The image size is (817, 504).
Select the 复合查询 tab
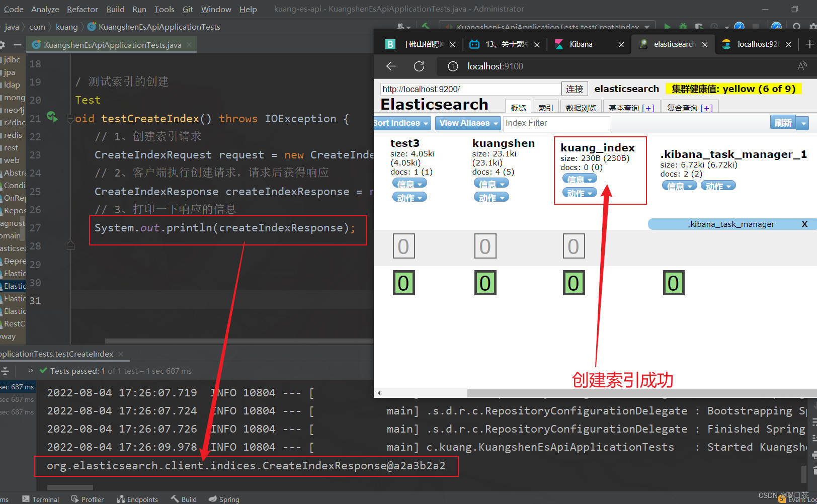[690, 107]
